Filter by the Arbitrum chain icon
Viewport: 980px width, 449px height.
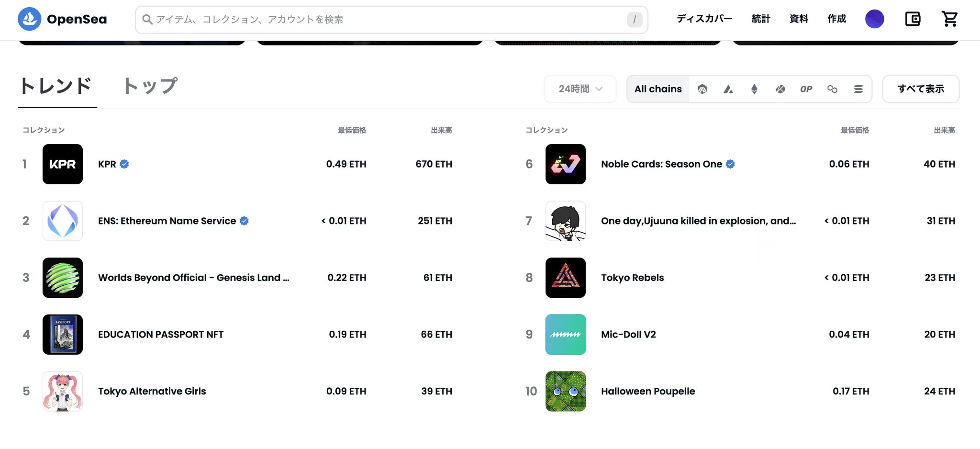(x=702, y=89)
